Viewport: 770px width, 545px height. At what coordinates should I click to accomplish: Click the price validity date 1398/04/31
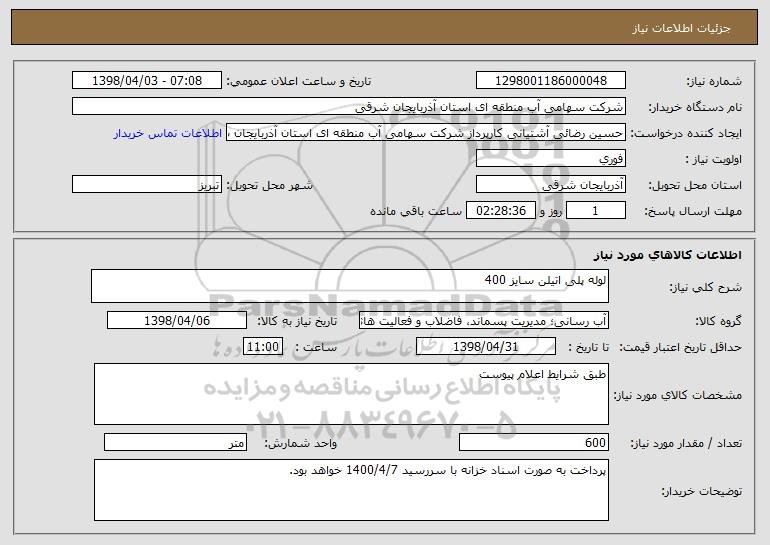click(x=486, y=346)
